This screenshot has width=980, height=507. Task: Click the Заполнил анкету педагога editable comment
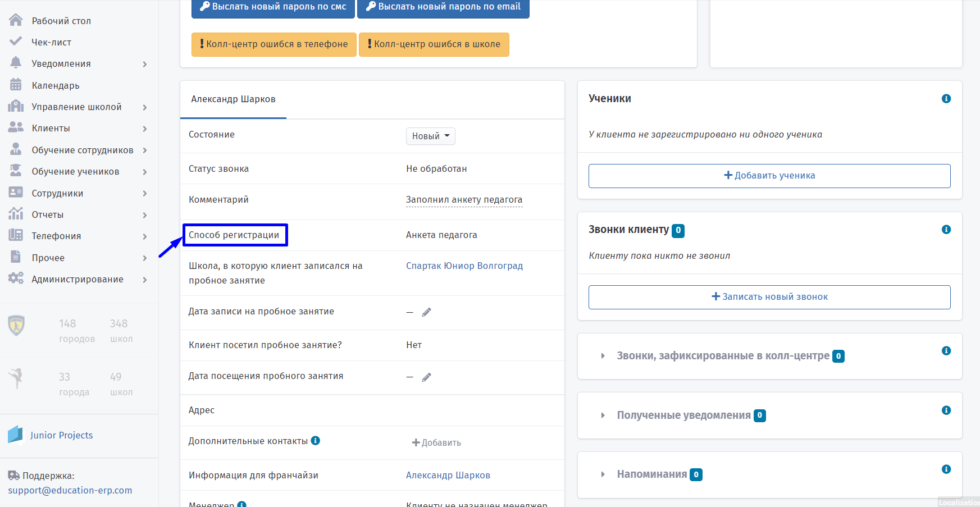[x=464, y=200]
